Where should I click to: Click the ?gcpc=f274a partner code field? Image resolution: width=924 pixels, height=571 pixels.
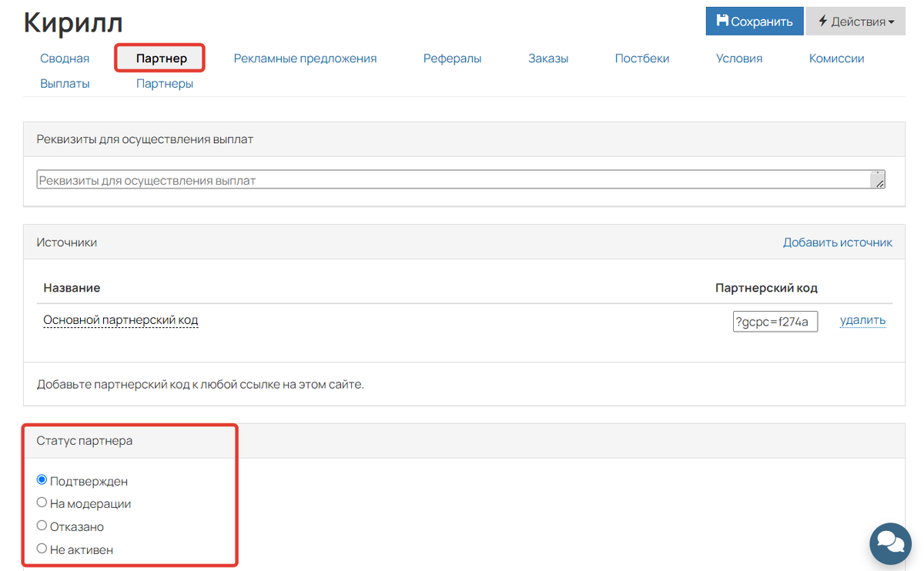[775, 322]
